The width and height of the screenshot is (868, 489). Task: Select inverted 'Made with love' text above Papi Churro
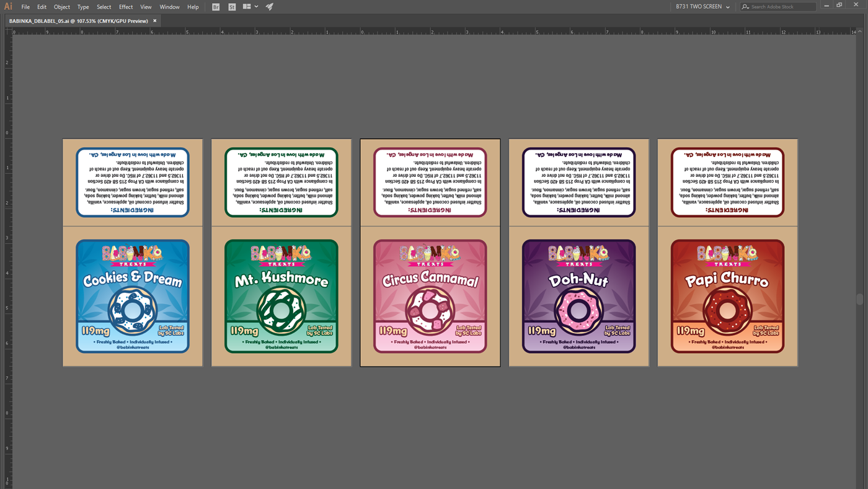(728, 155)
